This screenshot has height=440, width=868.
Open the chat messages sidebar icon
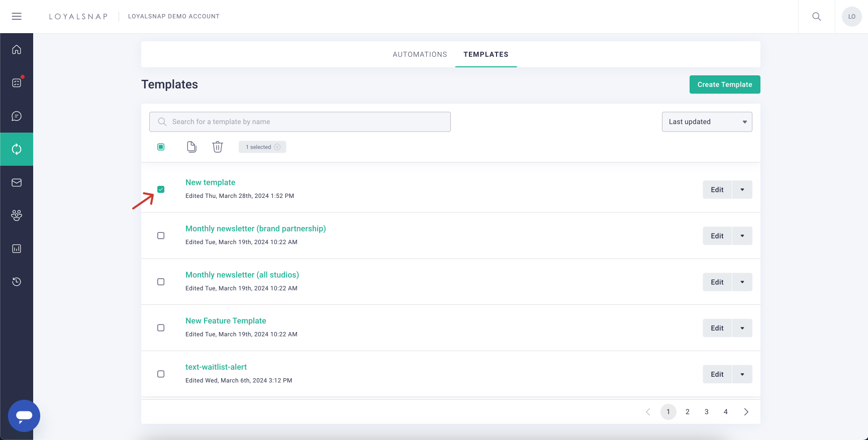point(17,116)
